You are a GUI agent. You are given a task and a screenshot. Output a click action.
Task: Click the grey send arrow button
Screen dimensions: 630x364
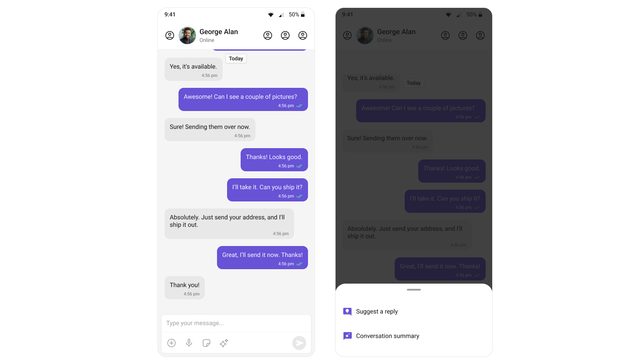299,343
